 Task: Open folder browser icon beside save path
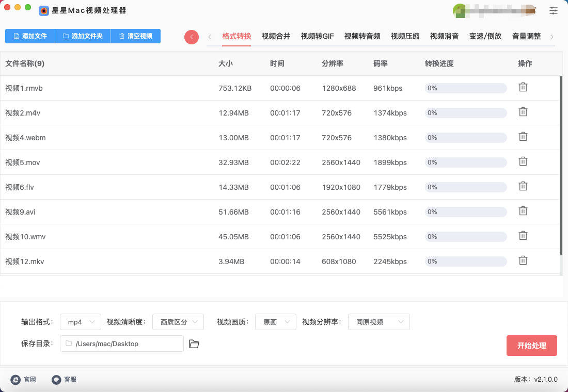pyautogui.click(x=194, y=344)
